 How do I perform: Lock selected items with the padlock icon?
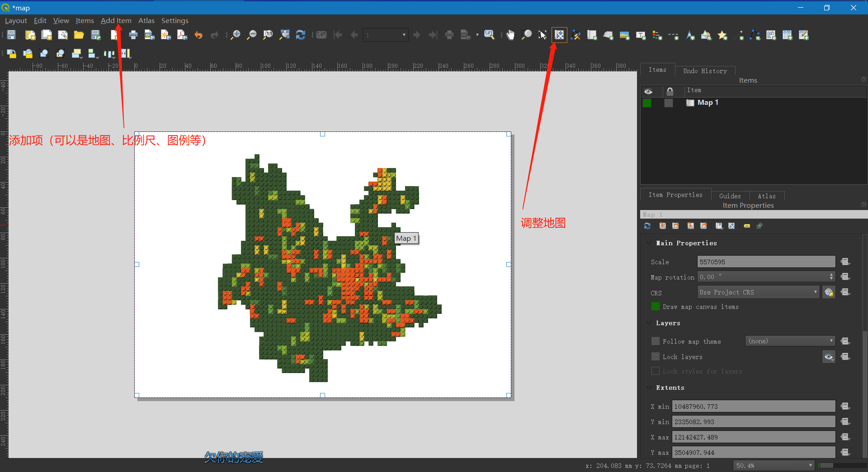pos(11,54)
